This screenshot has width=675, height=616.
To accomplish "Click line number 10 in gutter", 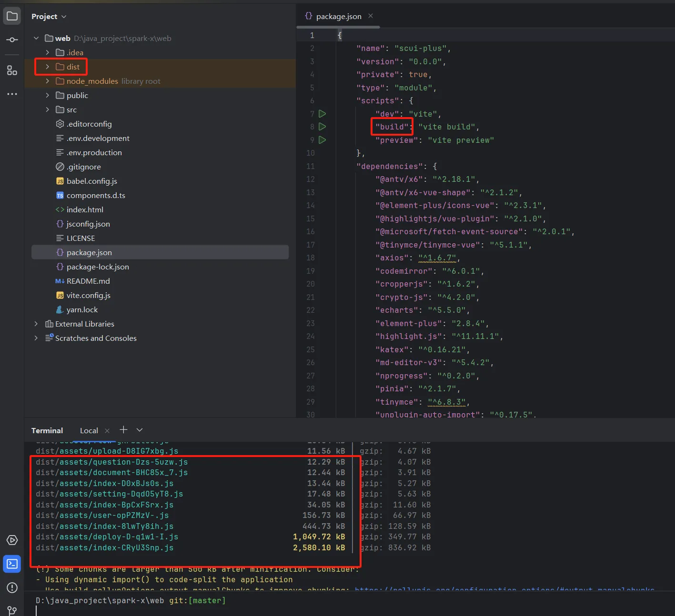I will 311,153.
